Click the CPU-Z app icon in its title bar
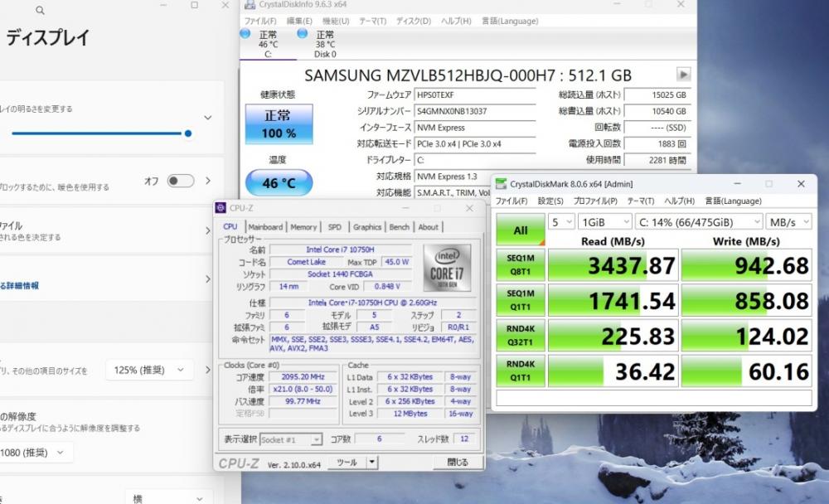The image size is (829, 504). (x=221, y=208)
